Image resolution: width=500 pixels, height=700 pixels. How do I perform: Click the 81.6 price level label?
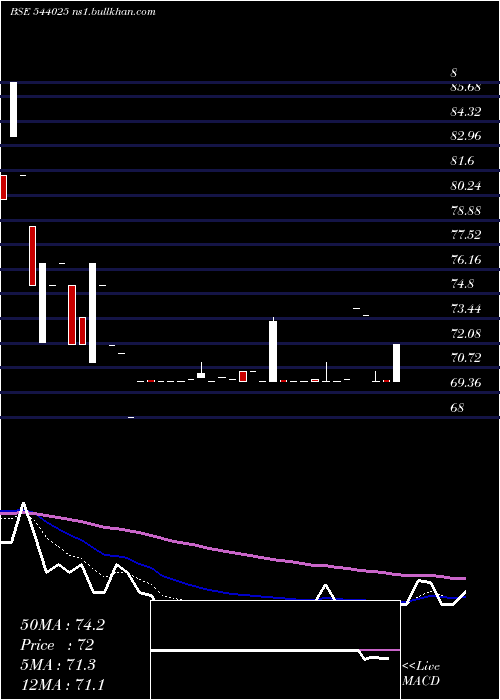(x=463, y=161)
